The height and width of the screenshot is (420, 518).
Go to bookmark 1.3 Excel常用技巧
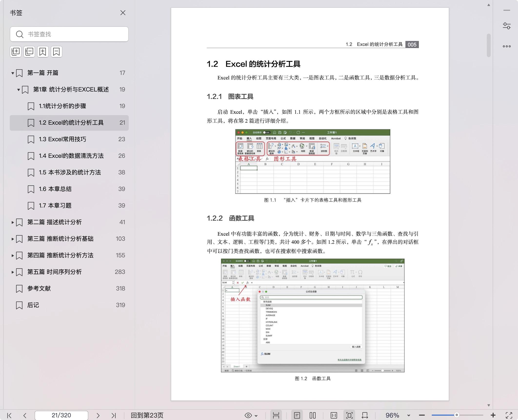coord(69,139)
